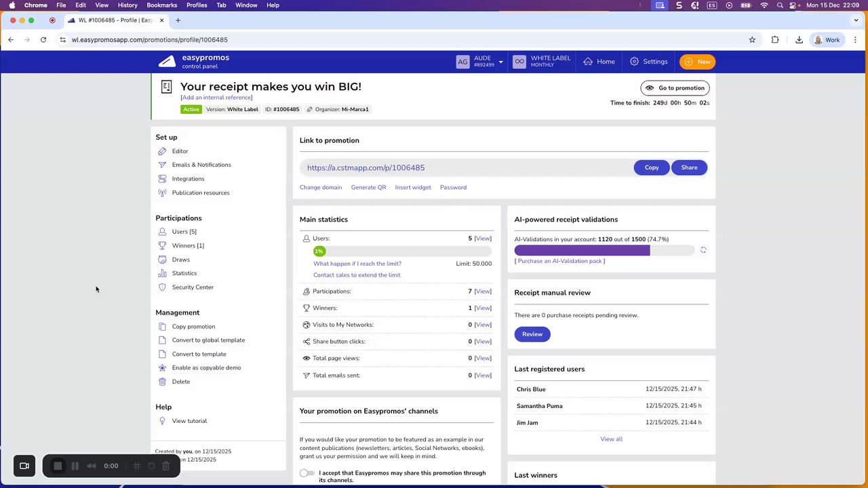Viewport: 868px width, 488px height.
Task: Click the Change domain link
Action: 321,188
